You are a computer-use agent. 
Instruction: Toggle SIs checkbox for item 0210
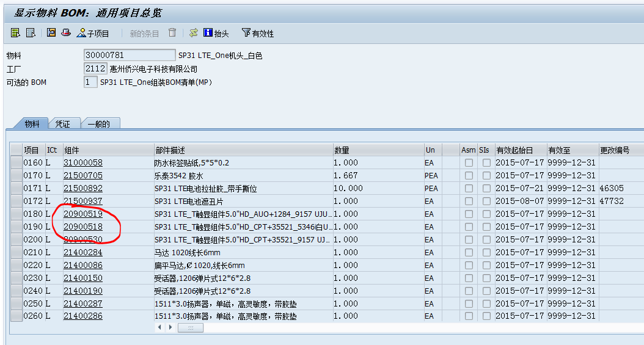[487, 252]
